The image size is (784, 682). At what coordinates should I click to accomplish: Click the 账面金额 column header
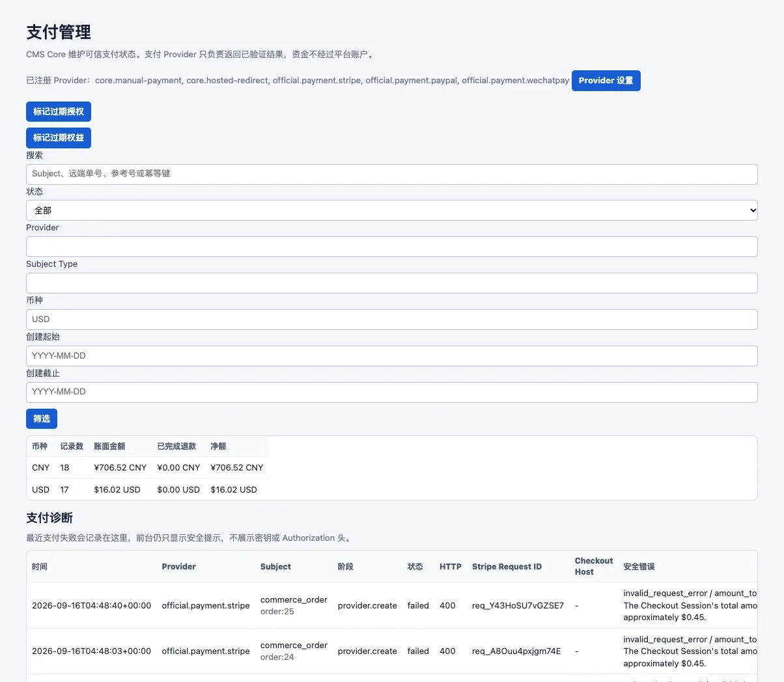109,446
